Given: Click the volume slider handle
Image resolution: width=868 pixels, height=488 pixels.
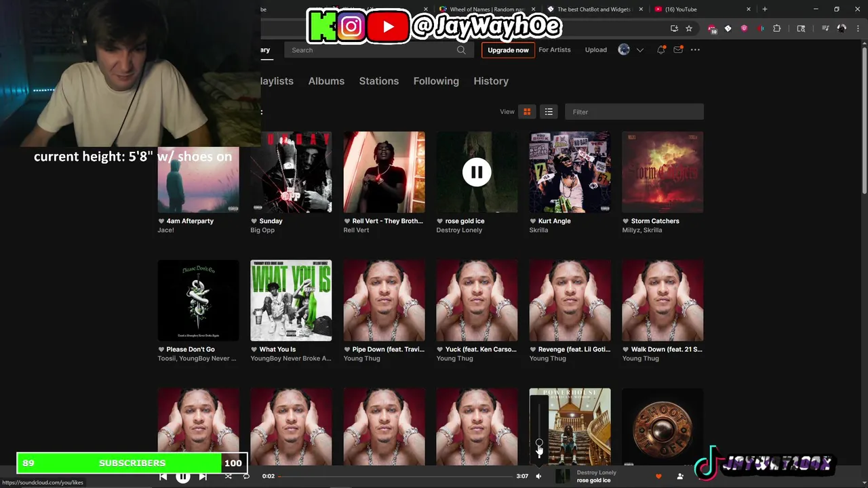Looking at the screenshot, I should click(x=539, y=443).
